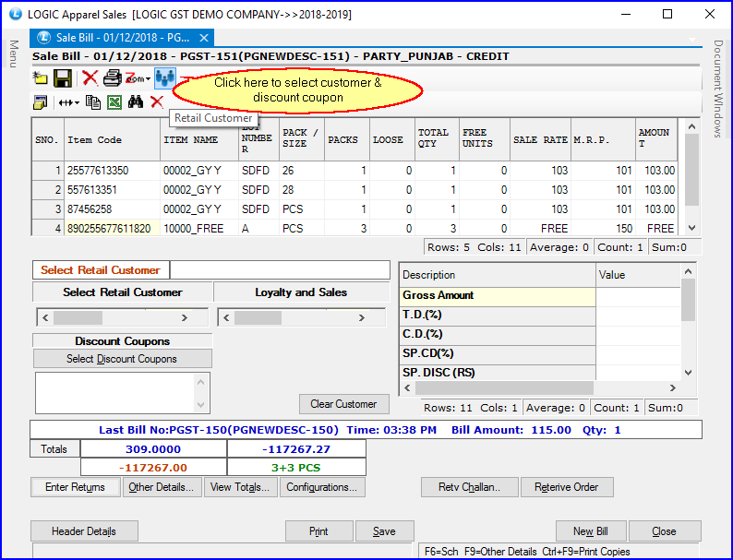733x560 pixels.
Task: Click the 309.0000 totals value
Action: (153, 449)
